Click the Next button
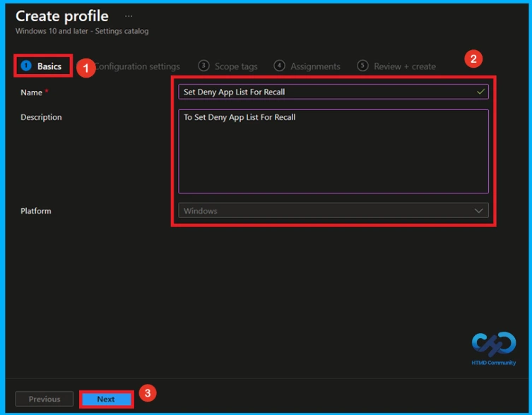This screenshot has width=532, height=415. [x=106, y=399]
